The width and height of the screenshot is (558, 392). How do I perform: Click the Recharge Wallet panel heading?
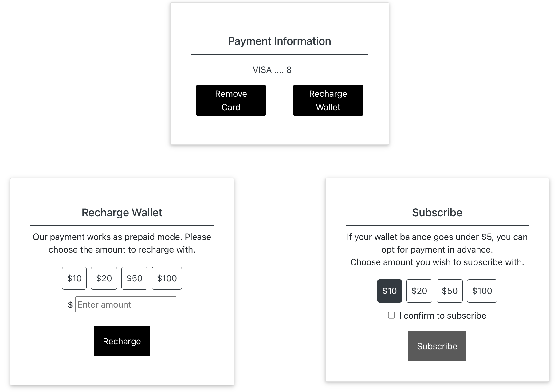pyautogui.click(x=122, y=213)
